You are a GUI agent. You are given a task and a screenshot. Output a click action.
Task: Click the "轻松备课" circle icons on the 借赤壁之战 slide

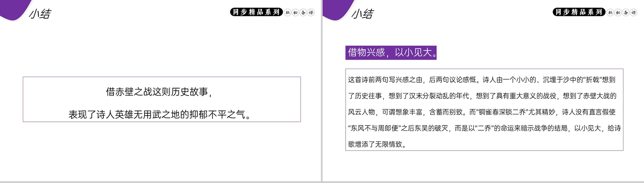click(299, 12)
